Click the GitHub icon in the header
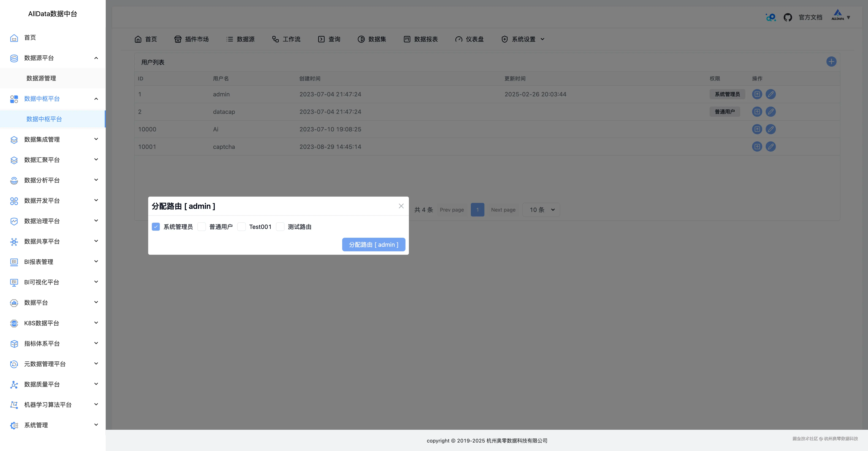 click(788, 17)
